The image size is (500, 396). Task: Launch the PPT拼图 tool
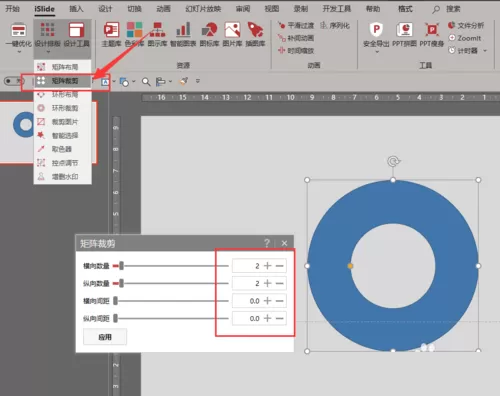[404, 34]
